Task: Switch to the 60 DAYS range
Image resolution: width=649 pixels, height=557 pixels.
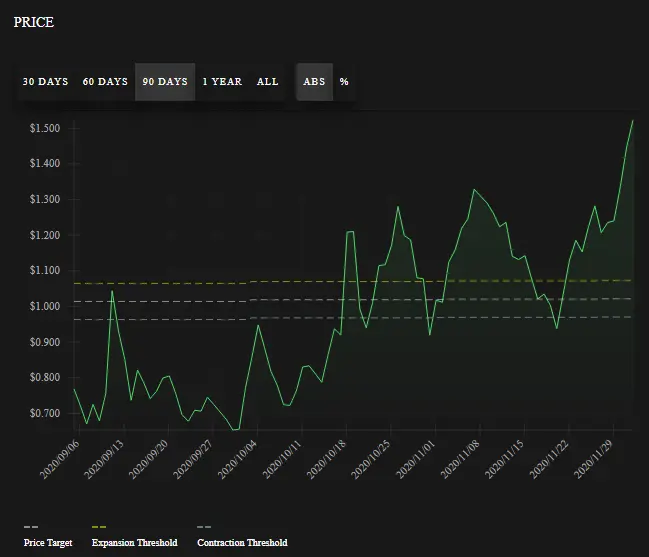Action: [x=105, y=82]
